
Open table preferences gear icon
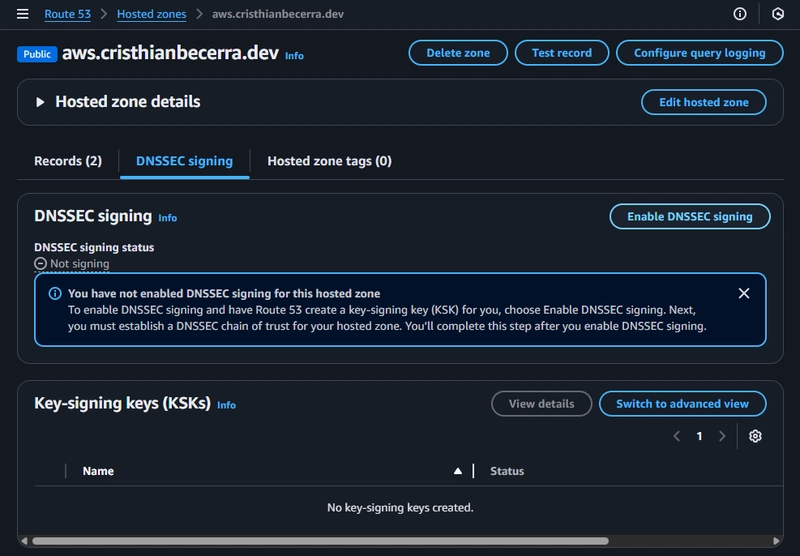[x=755, y=436]
